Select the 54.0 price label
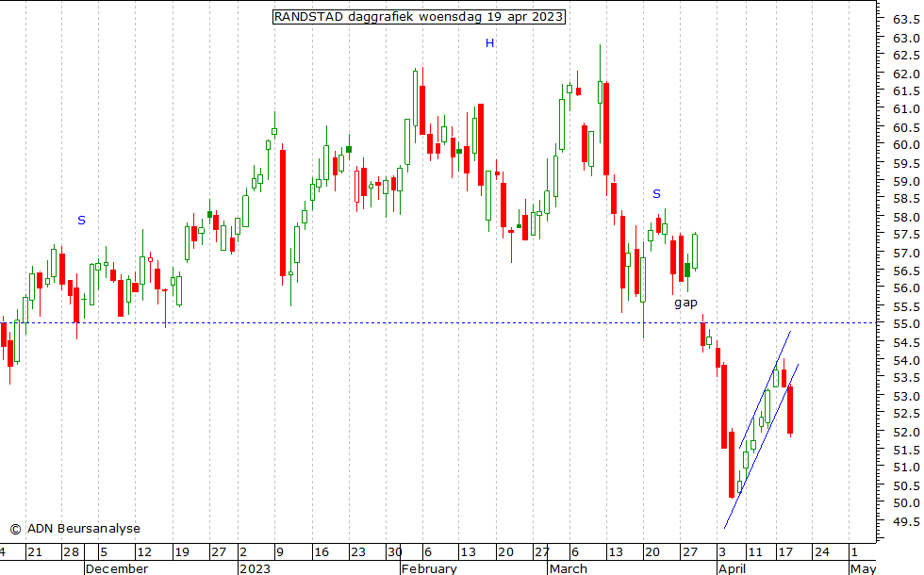 [906, 360]
